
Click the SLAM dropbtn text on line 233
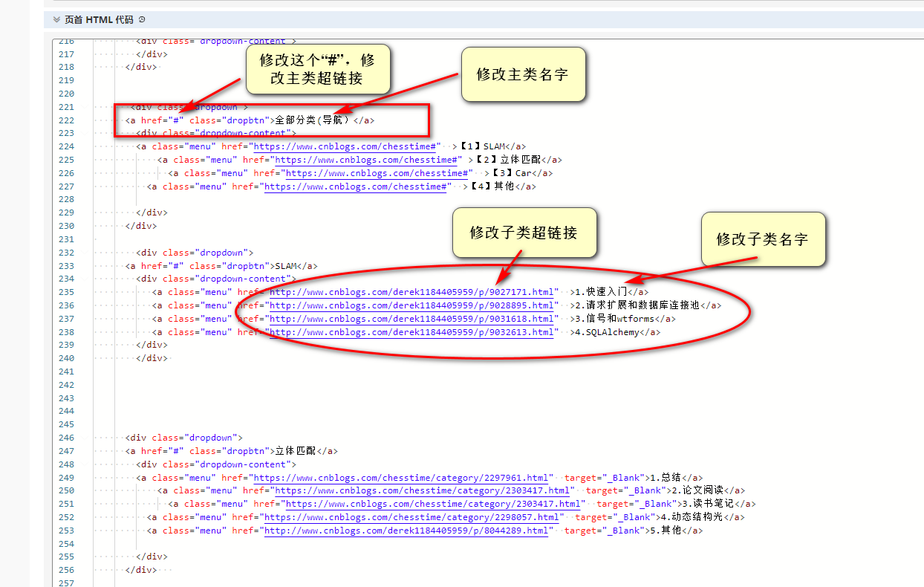286,266
